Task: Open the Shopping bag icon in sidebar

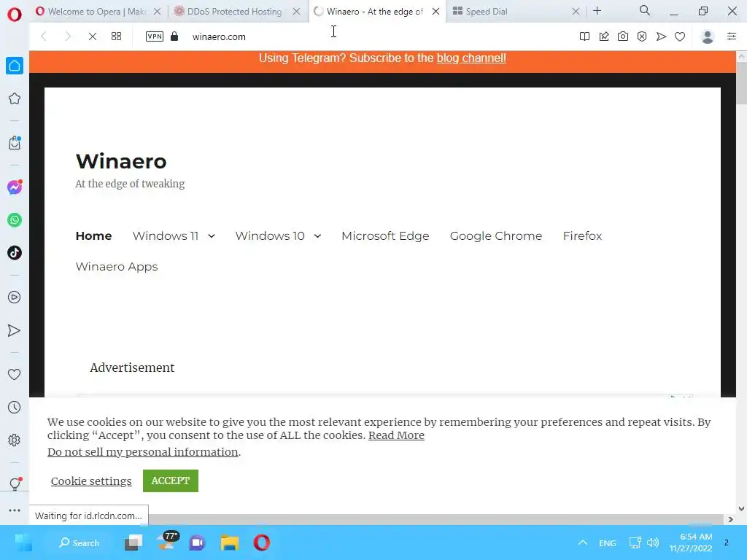Action: 15,143
